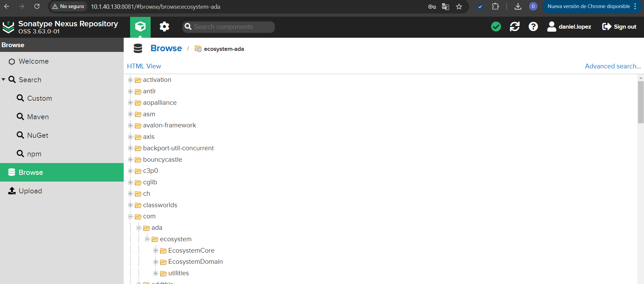Open the help question mark icon

point(533,27)
